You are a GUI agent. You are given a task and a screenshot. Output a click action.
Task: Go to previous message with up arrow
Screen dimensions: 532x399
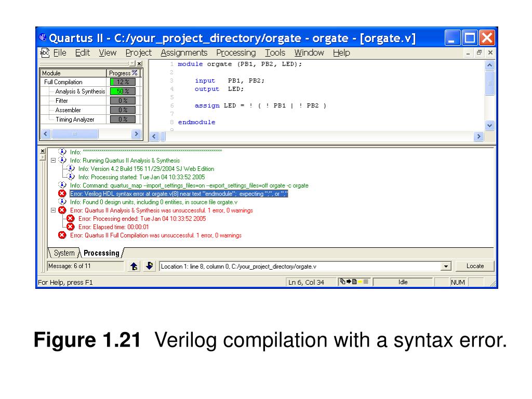134,267
